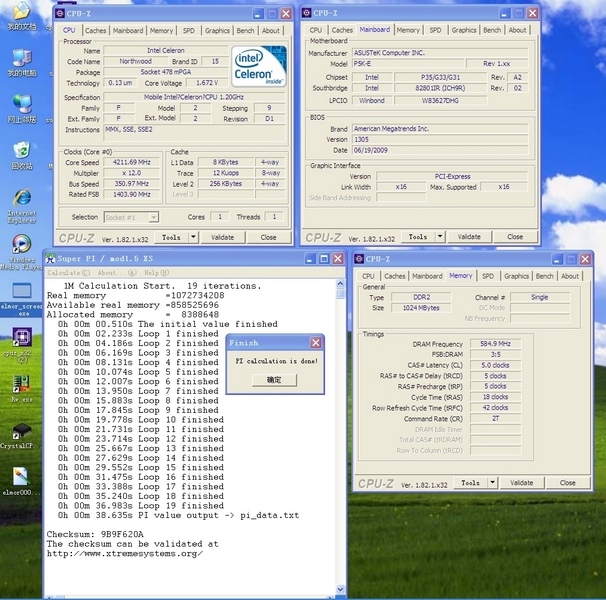
Task: Open the My Computer desktop icon
Action: coord(21,58)
